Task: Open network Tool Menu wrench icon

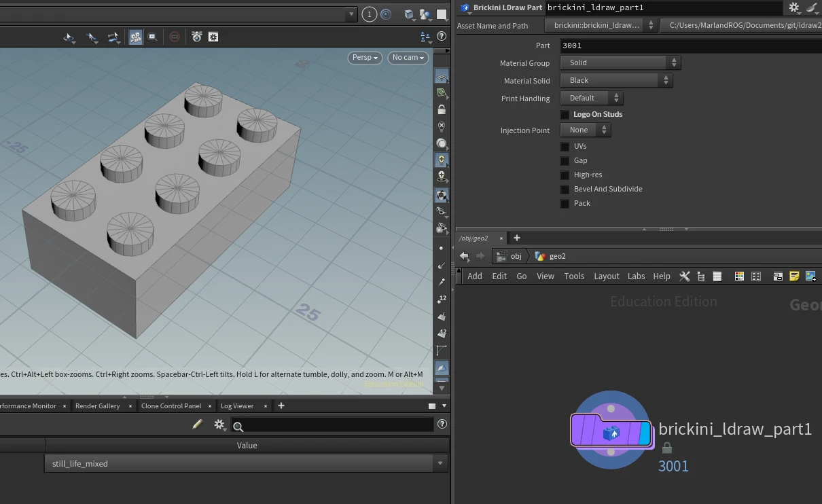Action: pyautogui.click(x=685, y=276)
